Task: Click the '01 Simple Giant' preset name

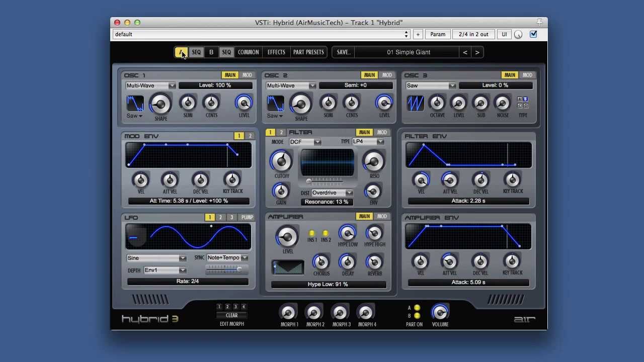Action: pos(409,52)
